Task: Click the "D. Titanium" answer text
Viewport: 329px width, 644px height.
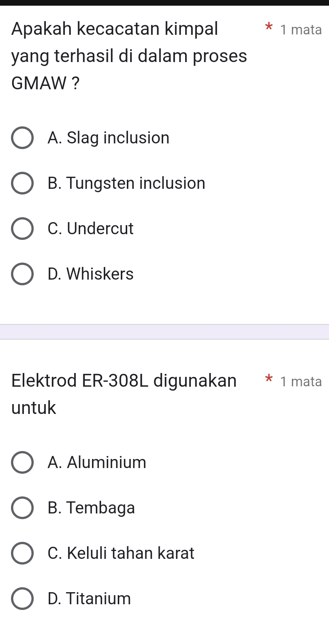Action: (x=89, y=599)
